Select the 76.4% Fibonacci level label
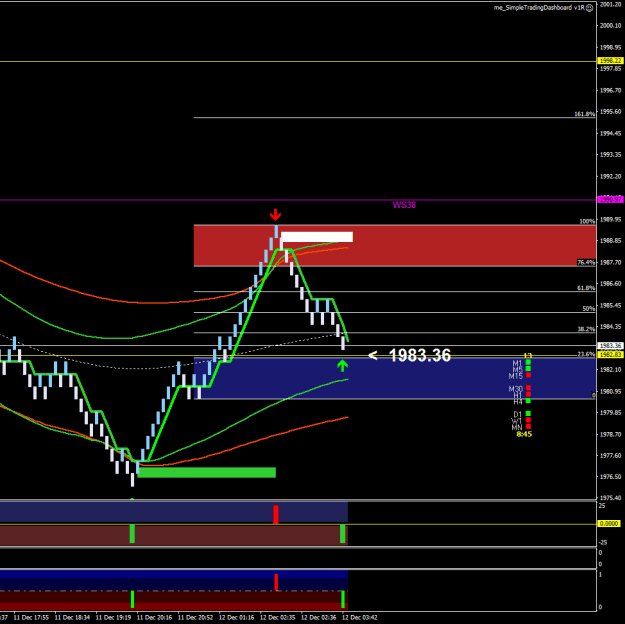The image size is (625, 624). pos(586,262)
